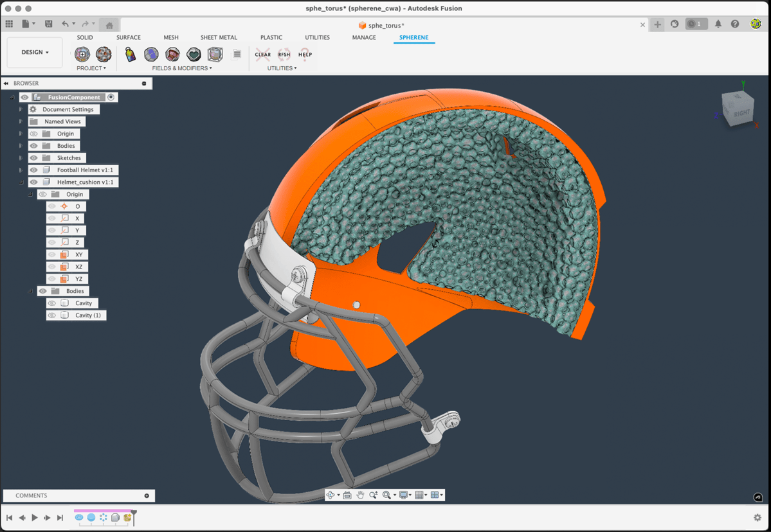Click the CLEAR button in Utilities
This screenshot has width=771, height=532.
tap(262, 55)
